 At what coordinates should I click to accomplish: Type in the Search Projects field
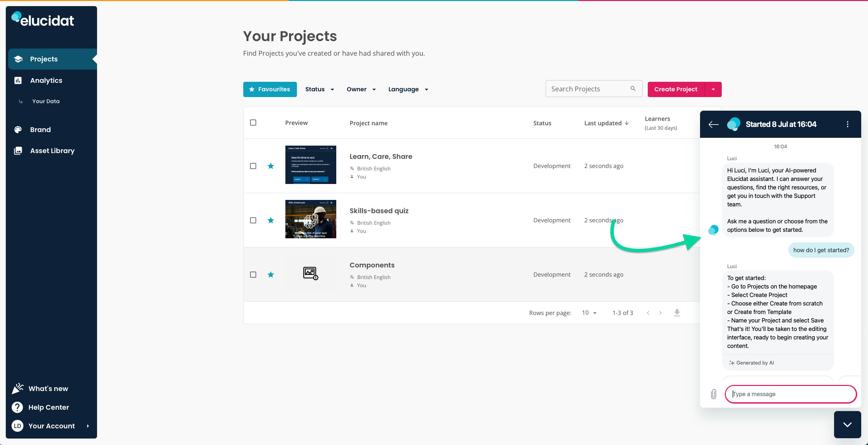[x=589, y=89]
